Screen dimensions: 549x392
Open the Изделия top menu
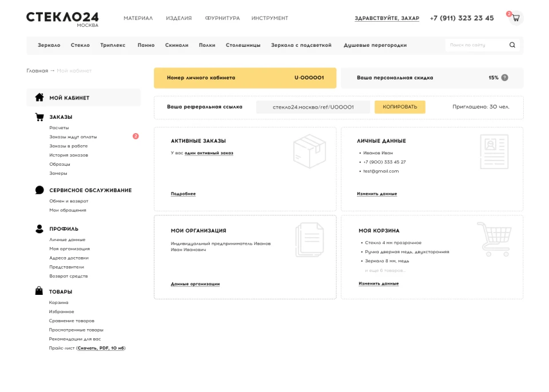click(x=179, y=18)
